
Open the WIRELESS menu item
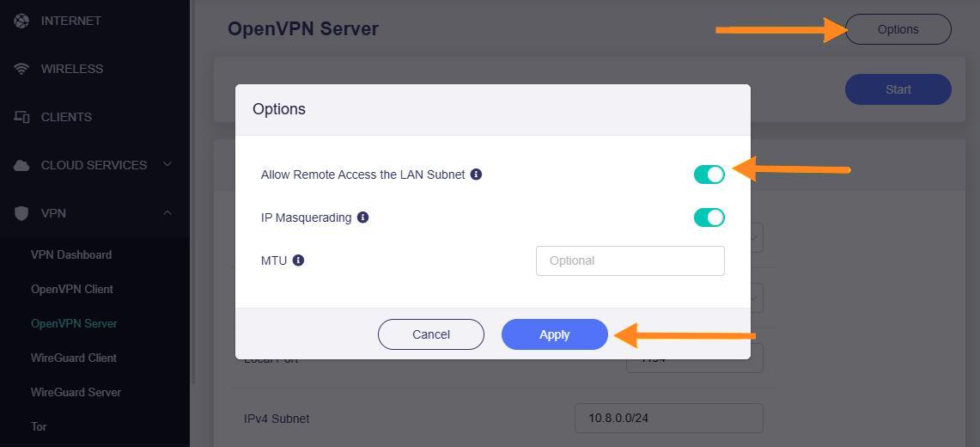(x=72, y=69)
